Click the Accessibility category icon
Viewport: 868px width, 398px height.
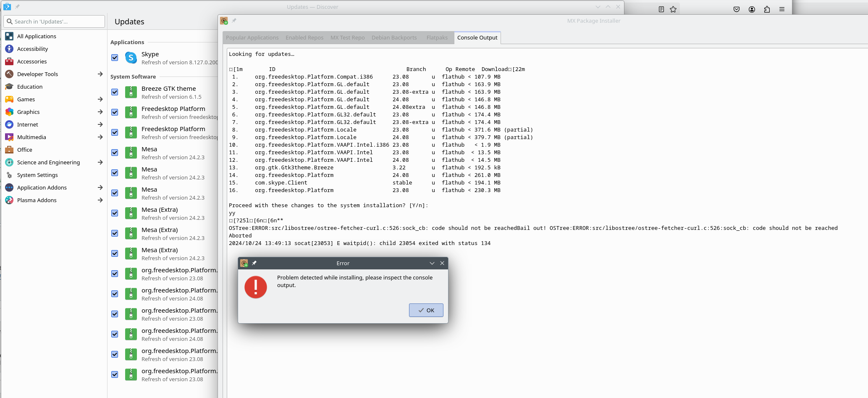[x=9, y=49]
